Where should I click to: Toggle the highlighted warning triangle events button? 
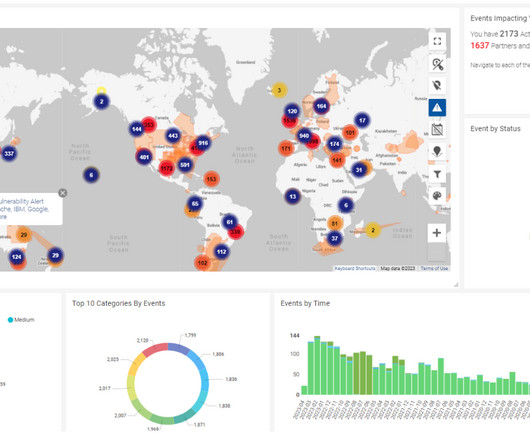pyautogui.click(x=437, y=107)
